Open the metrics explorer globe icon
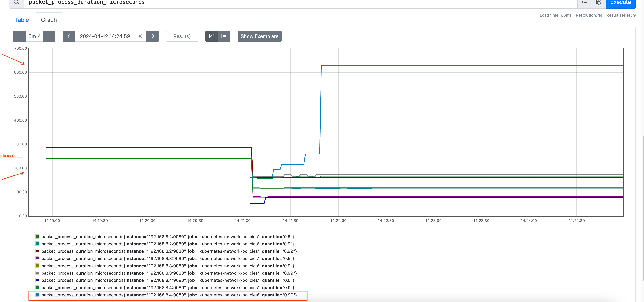The height and width of the screenshot is (302, 644). (598, 3)
